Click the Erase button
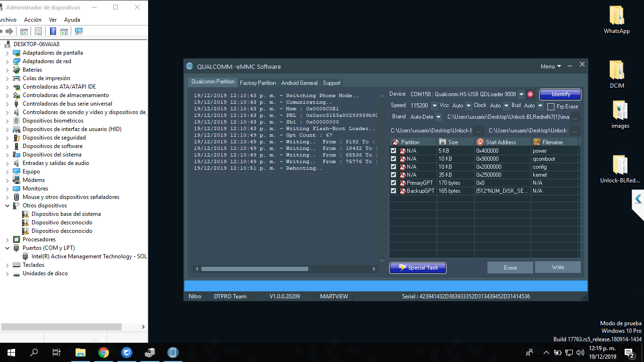The width and height of the screenshot is (644, 362). coord(510,268)
